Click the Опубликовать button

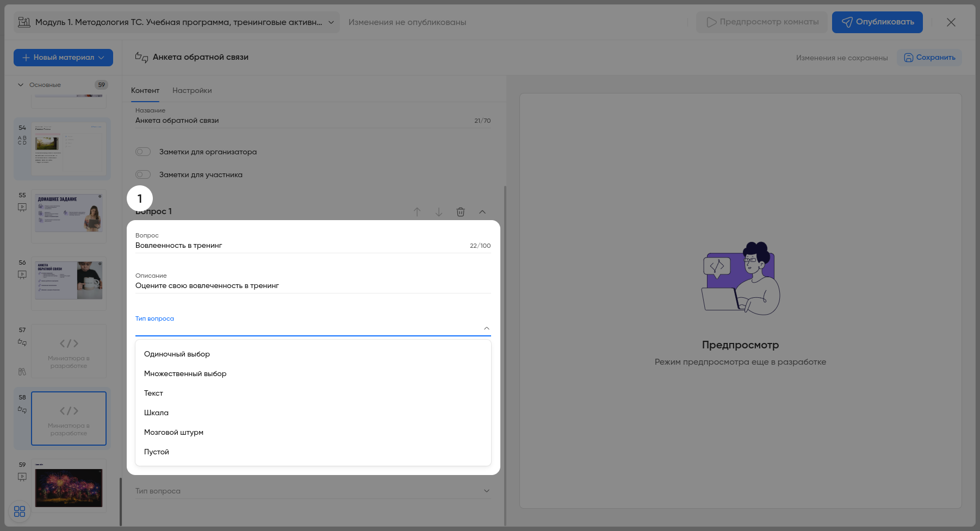[877, 22]
